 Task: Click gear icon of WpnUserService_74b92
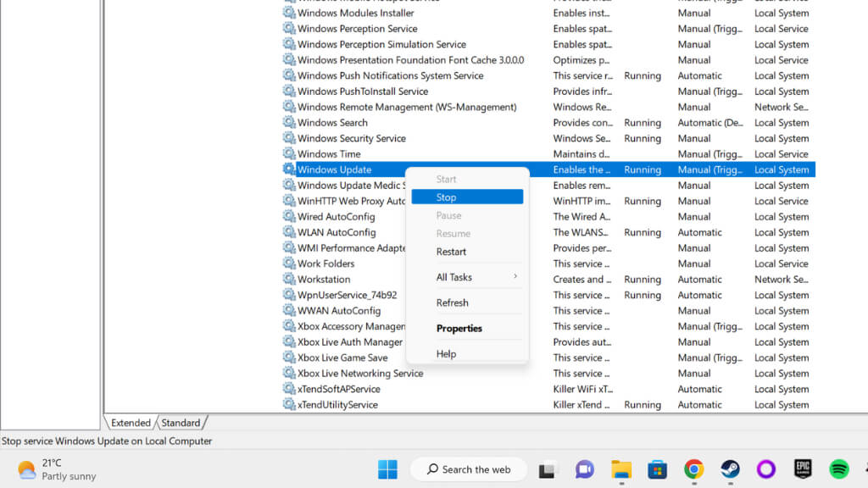click(x=289, y=294)
